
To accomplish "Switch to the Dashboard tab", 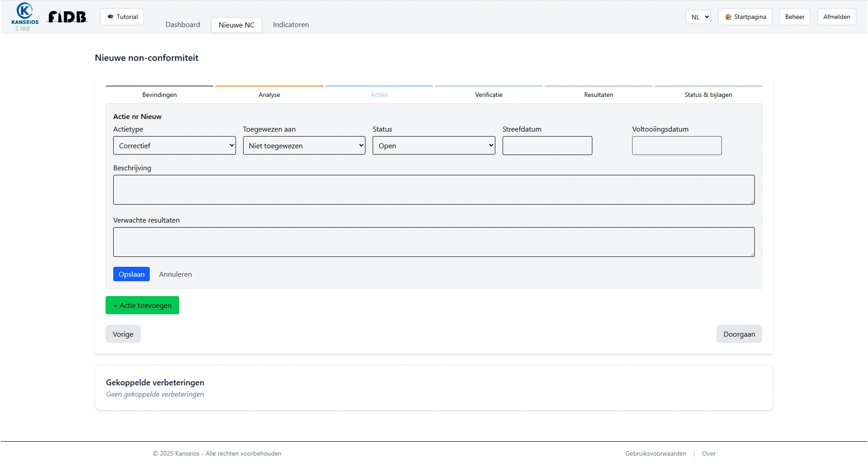I will click(183, 25).
